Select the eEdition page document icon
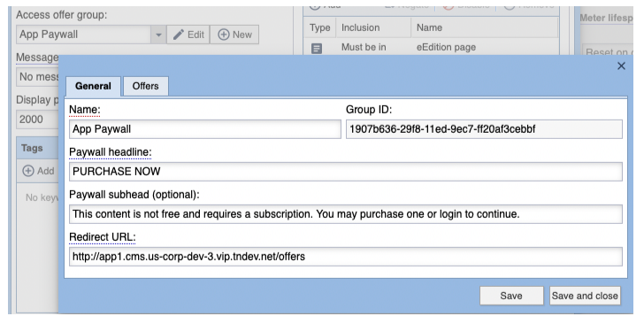This screenshot has height=324, width=644. tap(317, 49)
